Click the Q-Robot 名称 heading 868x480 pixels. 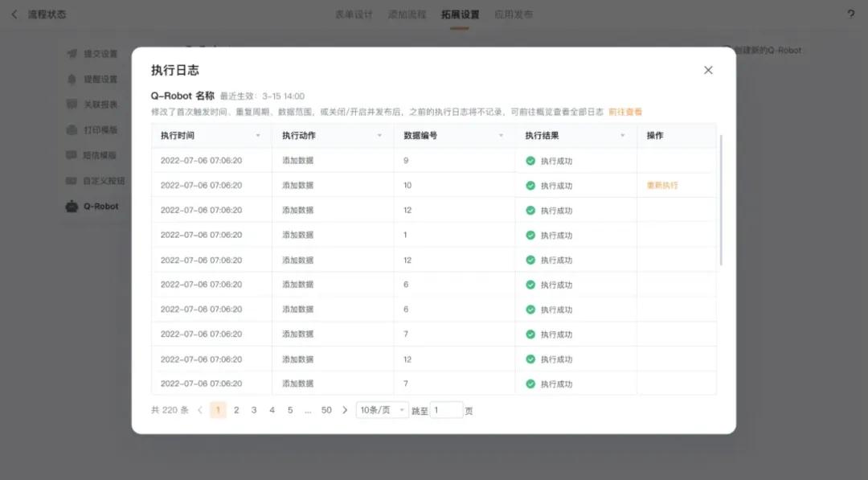point(182,96)
